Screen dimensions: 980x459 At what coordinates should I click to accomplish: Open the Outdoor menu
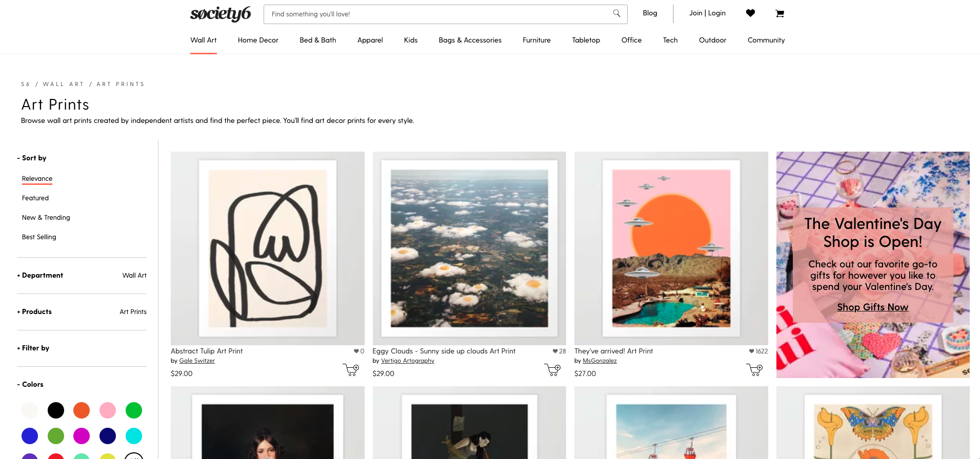pos(713,40)
